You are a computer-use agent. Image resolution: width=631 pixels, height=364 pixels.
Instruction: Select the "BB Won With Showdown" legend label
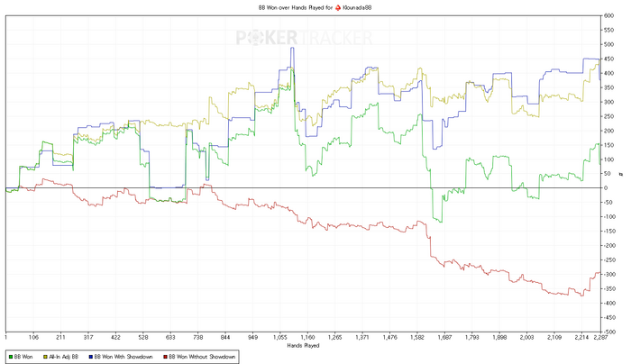pos(123,357)
